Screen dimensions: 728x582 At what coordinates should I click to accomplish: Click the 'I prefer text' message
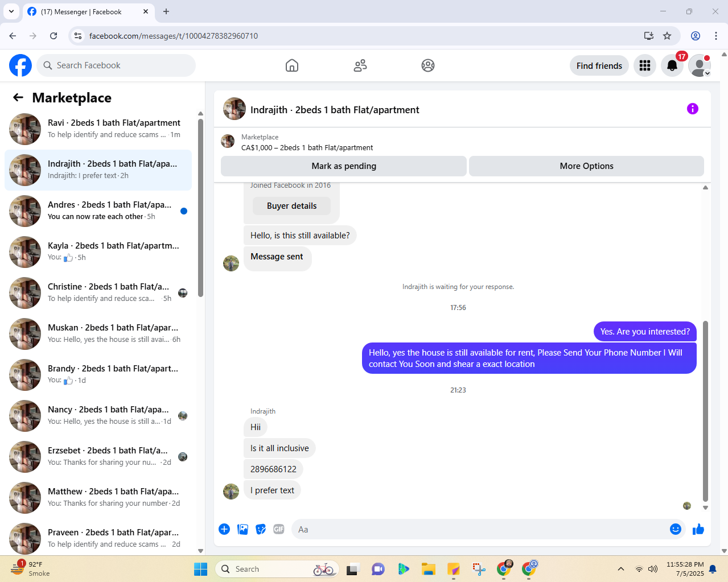[272, 490]
